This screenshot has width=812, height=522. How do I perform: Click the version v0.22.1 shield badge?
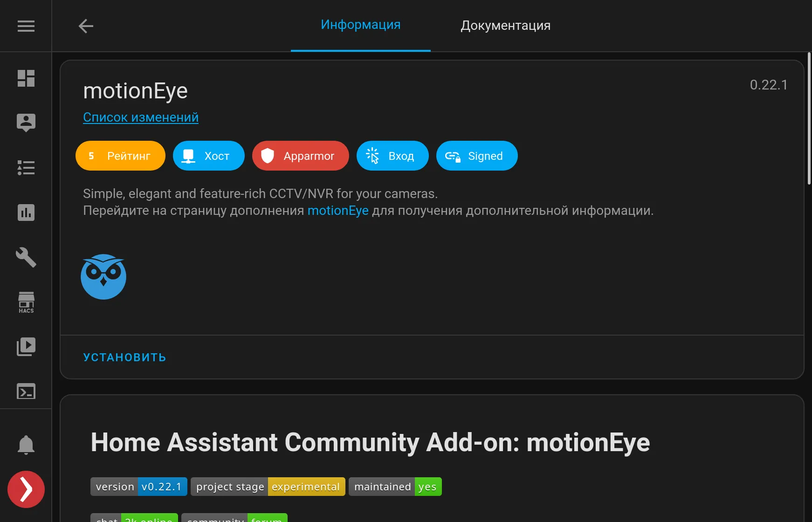(x=139, y=487)
